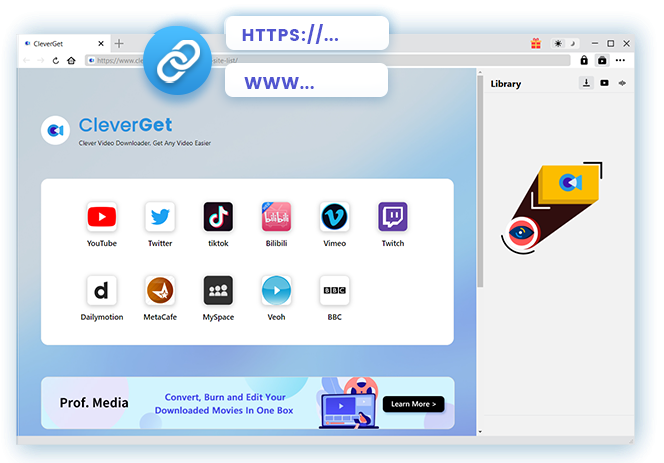Open the three-dot more menu
The height and width of the screenshot is (463, 664).
coord(620,60)
